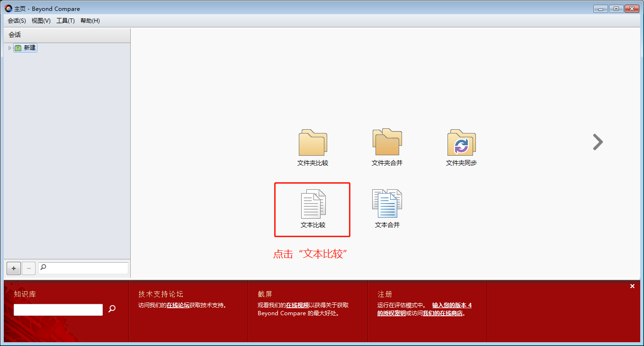
Task: Open the 会话(S) menu
Action: pos(17,21)
